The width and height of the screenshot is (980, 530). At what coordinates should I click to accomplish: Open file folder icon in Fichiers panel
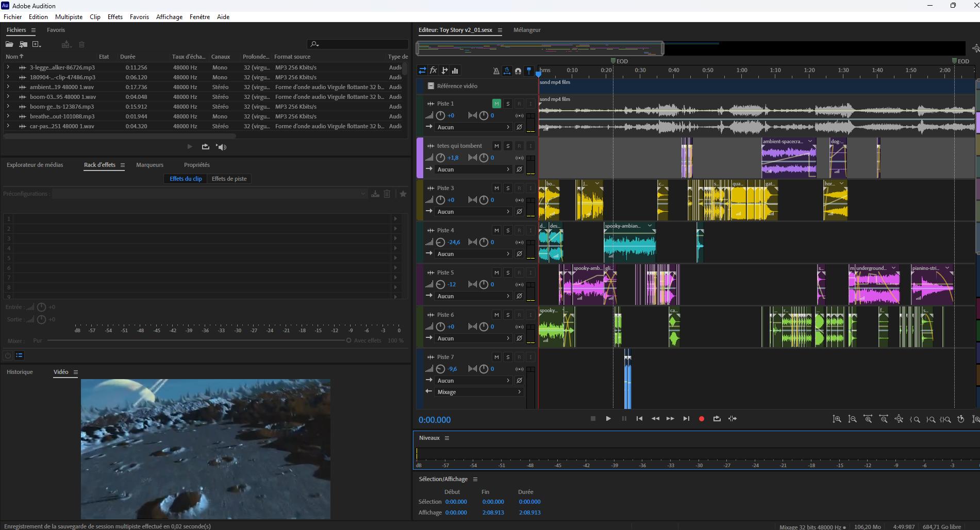point(9,44)
